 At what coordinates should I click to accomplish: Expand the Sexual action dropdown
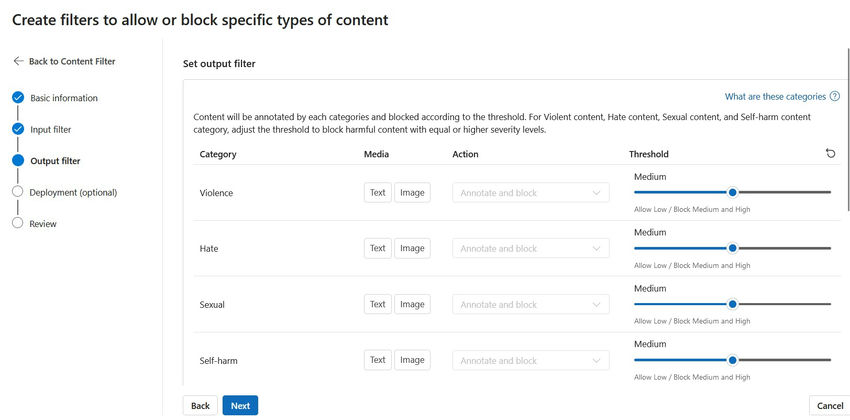[531, 305]
